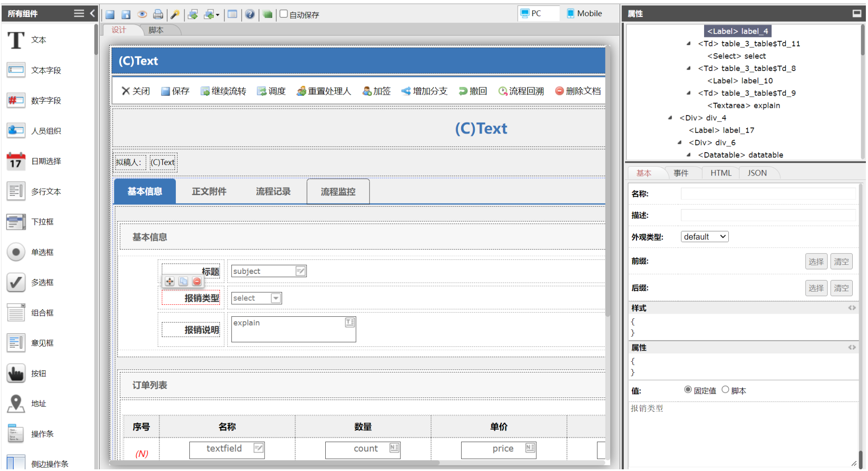Open the JSON properties tab
This screenshot has width=868, height=471.
757,173
